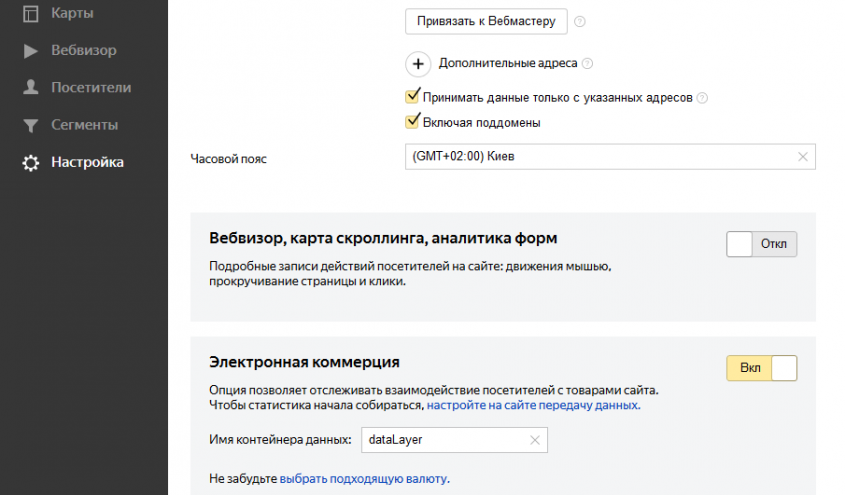Enable the Вебвизор toggle switch
The image size is (845, 495).
pos(761,244)
